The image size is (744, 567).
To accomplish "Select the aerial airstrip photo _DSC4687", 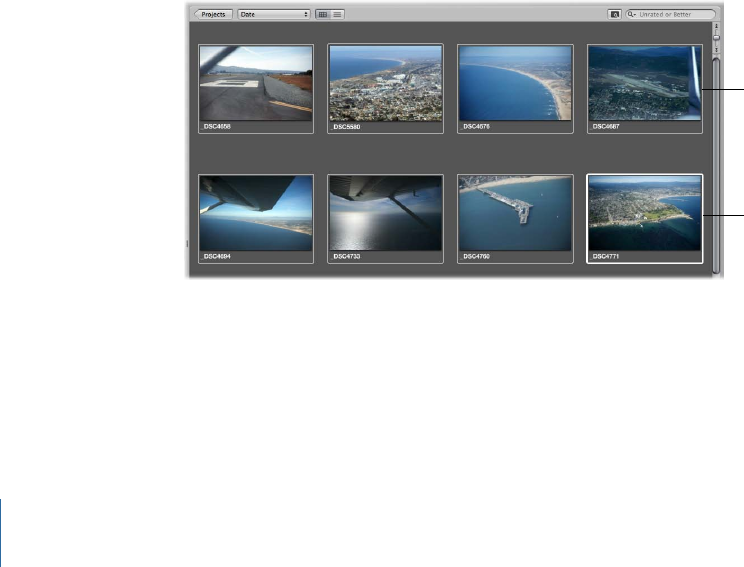I will tap(645, 83).
